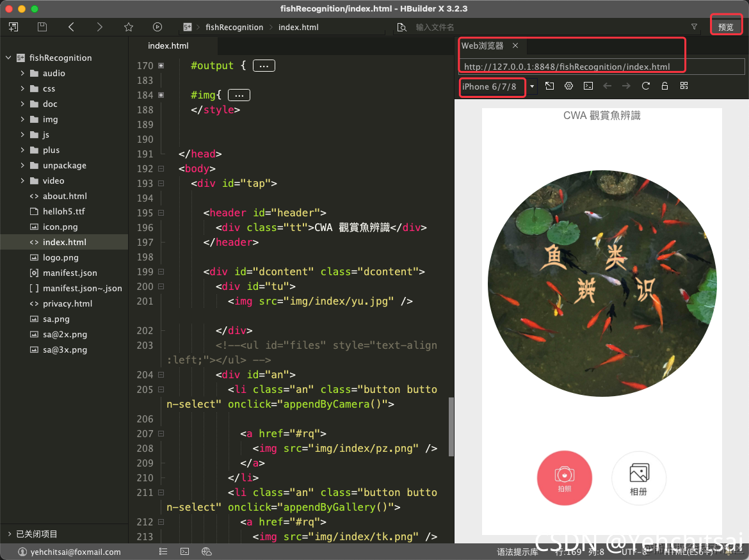Click the status bar list outline icon

click(163, 552)
